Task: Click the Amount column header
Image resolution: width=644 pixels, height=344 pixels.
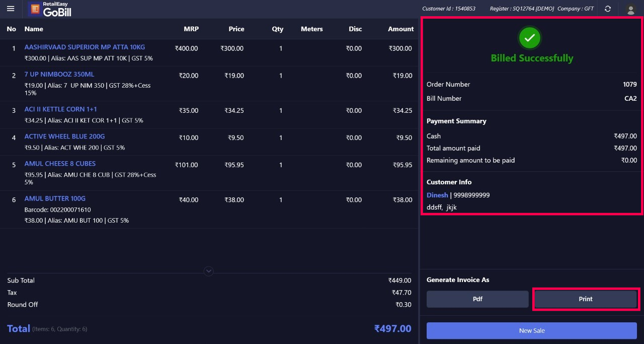Action: (x=401, y=29)
